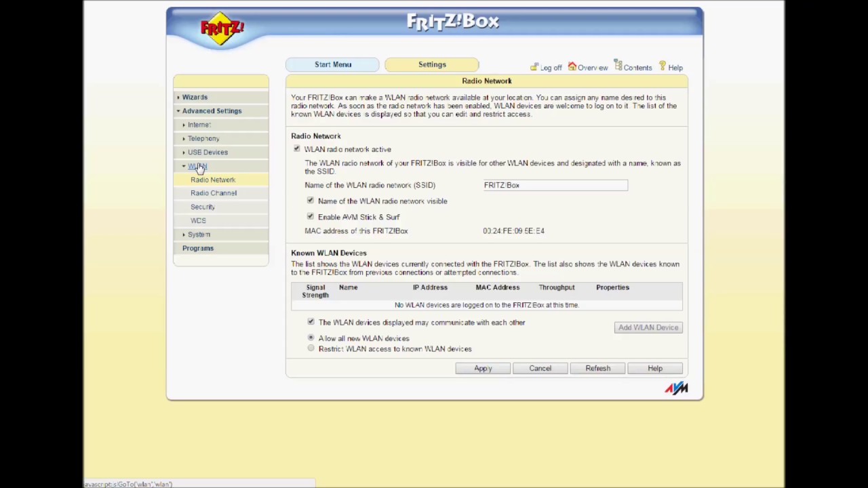Click the Apply button
Image resolution: width=868 pixels, height=488 pixels.
(x=483, y=368)
